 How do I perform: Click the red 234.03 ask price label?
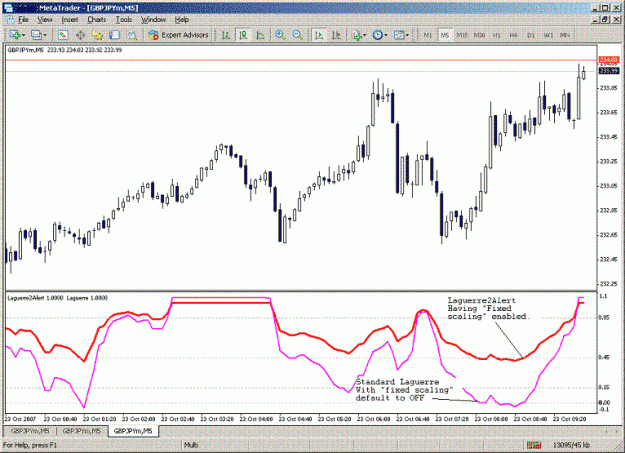pyautogui.click(x=609, y=60)
